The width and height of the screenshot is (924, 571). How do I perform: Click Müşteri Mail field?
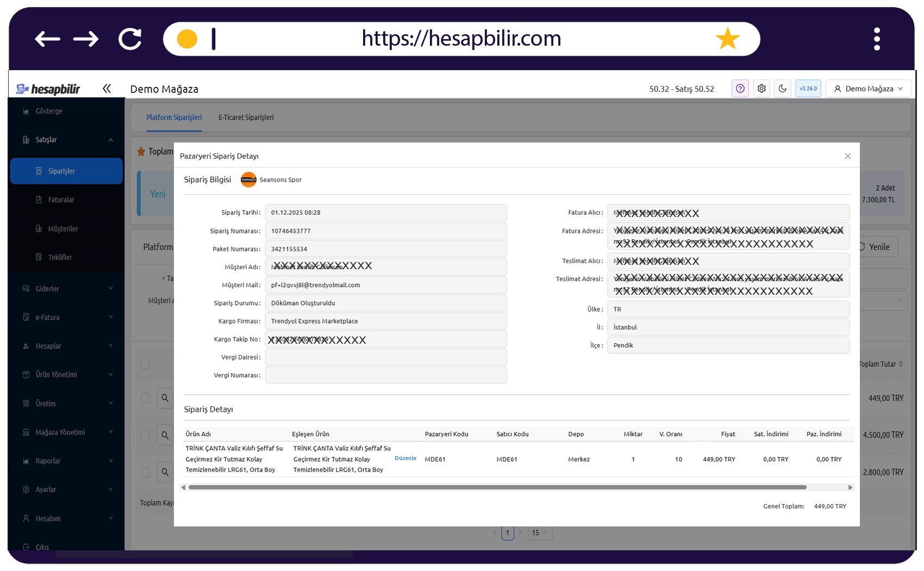(386, 285)
